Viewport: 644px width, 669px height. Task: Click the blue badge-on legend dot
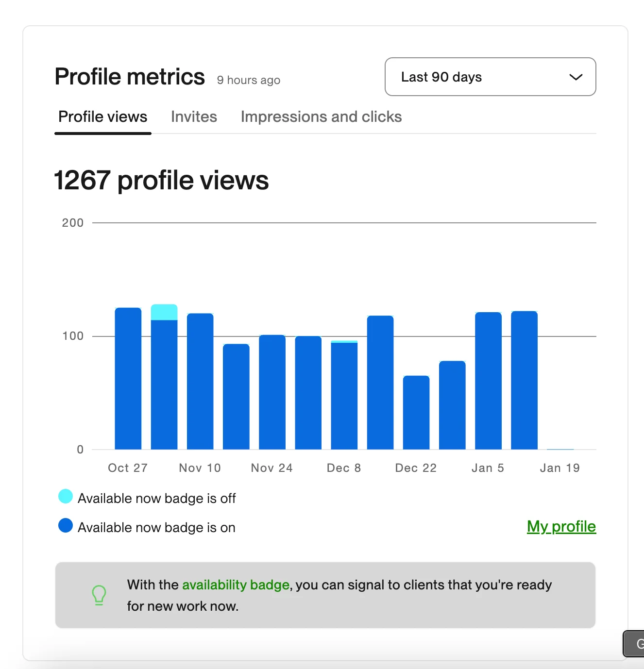click(x=66, y=526)
